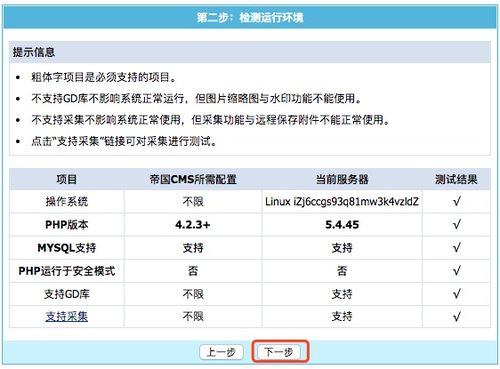Click the checkmark in PHP版本 row

tap(457, 225)
